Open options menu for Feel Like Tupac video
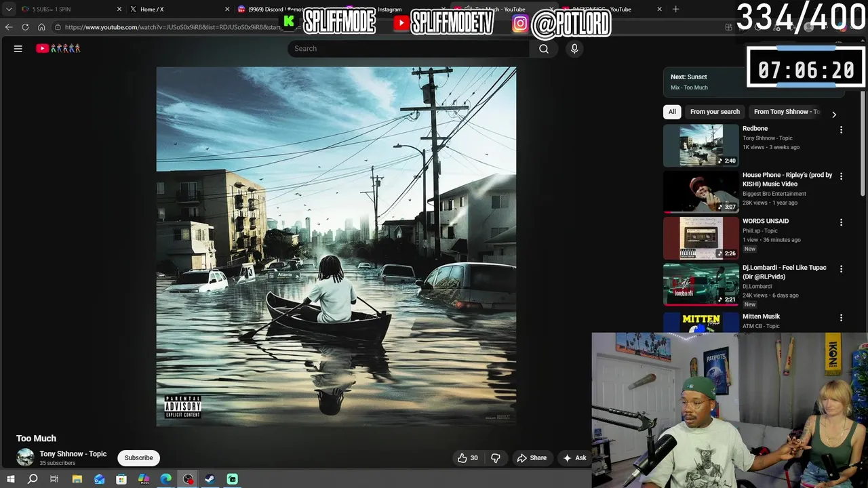The height and width of the screenshot is (488, 868). coord(841,269)
